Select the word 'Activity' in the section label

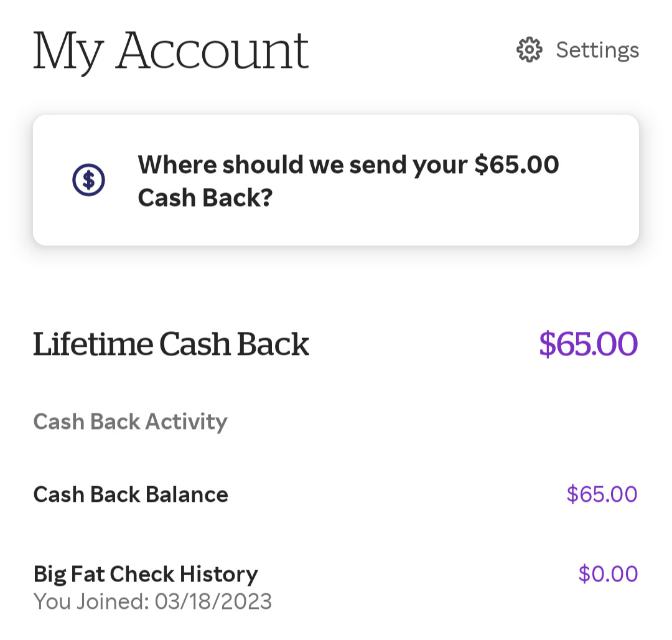coord(187,421)
